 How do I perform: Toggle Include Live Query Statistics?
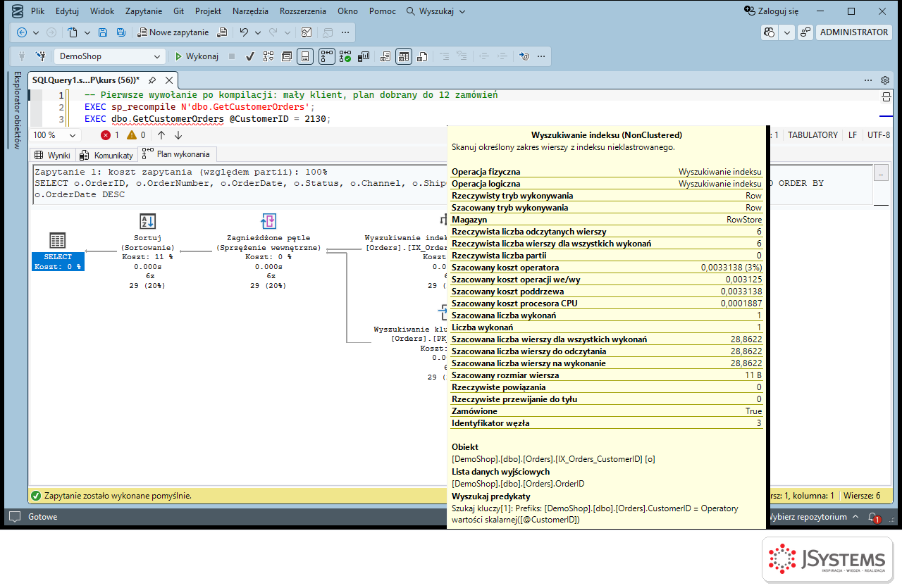[x=345, y=56]
